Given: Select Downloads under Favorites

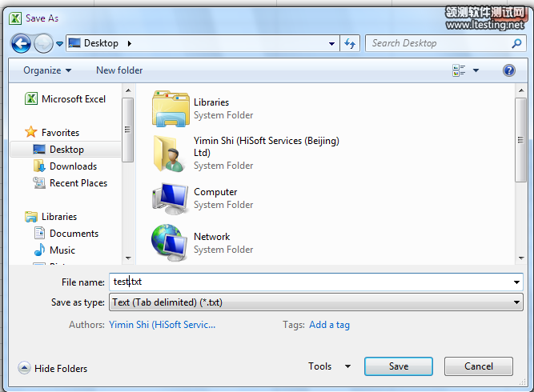Looking at the screenshot, I should tap(73, 166).
